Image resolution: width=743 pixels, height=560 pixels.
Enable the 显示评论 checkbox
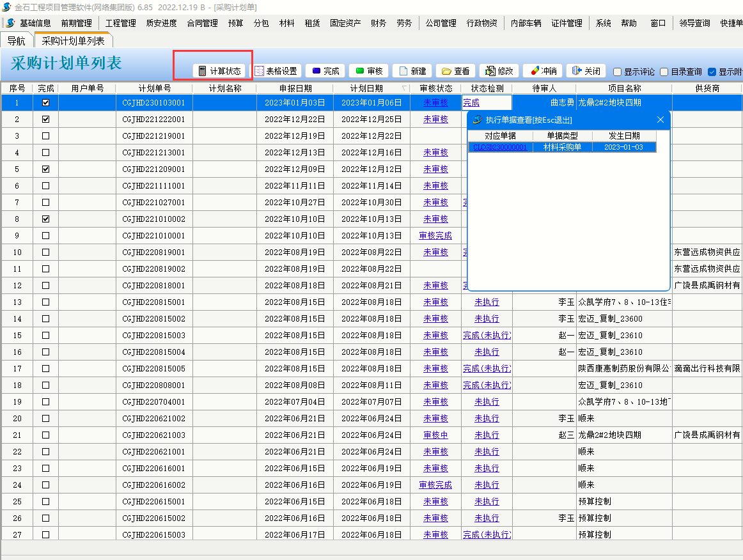tap(618, 72)
